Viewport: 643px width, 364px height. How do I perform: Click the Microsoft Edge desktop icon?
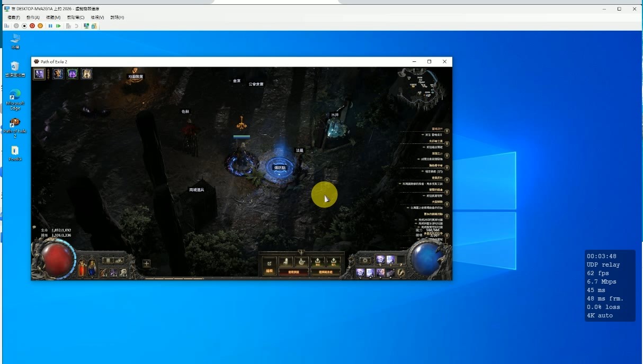15,99
